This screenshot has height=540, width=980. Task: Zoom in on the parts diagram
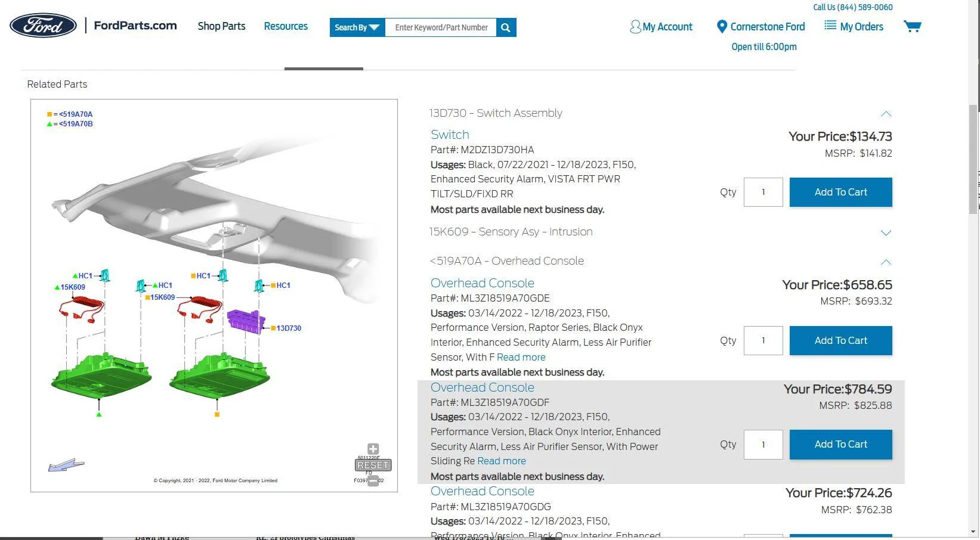point(373,449)
